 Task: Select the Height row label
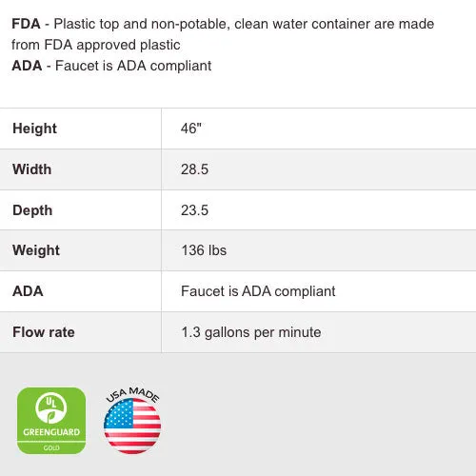[34, 129]
